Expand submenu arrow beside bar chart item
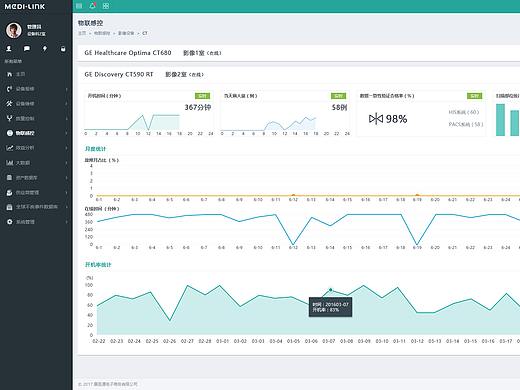The image size is (520, 390). 67,163
